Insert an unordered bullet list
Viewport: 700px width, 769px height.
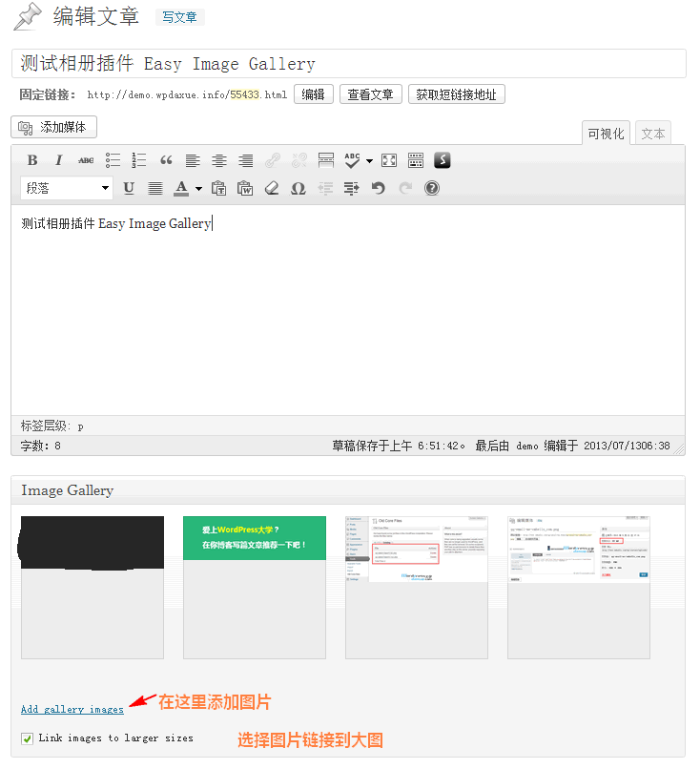(x=113, y=160)
